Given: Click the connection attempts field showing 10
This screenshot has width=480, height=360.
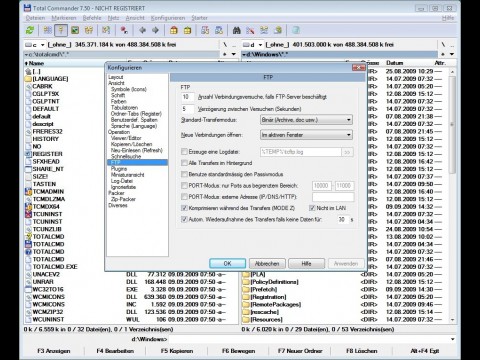Looking at the screenshot, I should (x=187, y=97).
